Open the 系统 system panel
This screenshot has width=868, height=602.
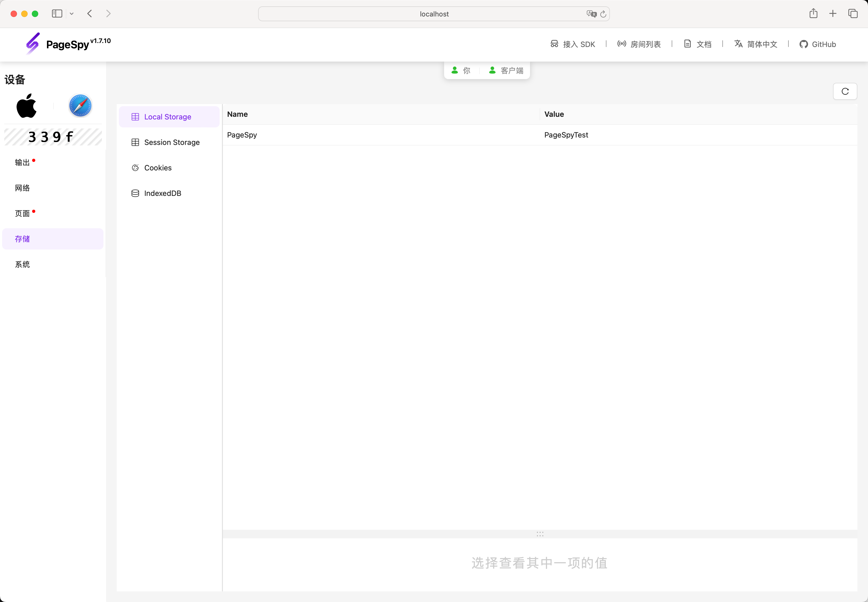[x=53, y=264]
